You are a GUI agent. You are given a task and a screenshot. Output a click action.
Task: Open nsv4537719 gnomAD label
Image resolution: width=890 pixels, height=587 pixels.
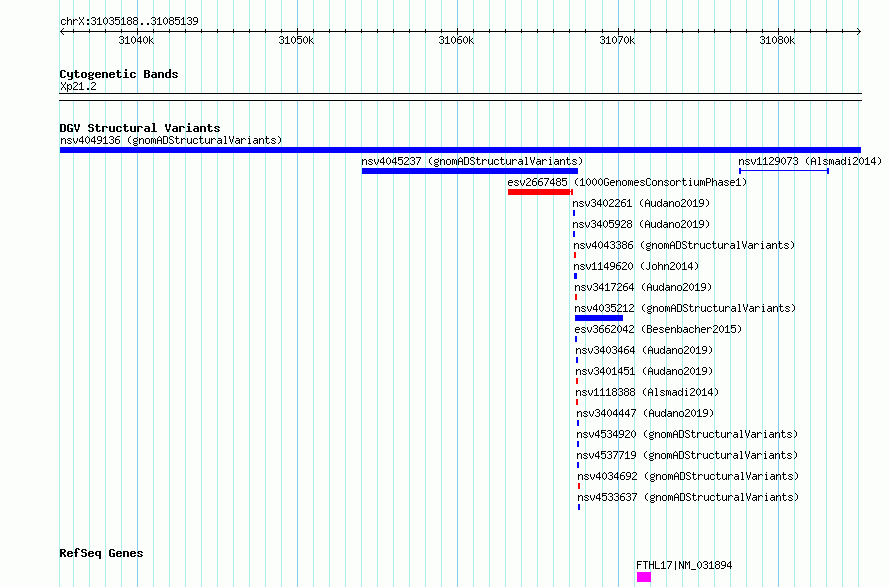(687, 455)
